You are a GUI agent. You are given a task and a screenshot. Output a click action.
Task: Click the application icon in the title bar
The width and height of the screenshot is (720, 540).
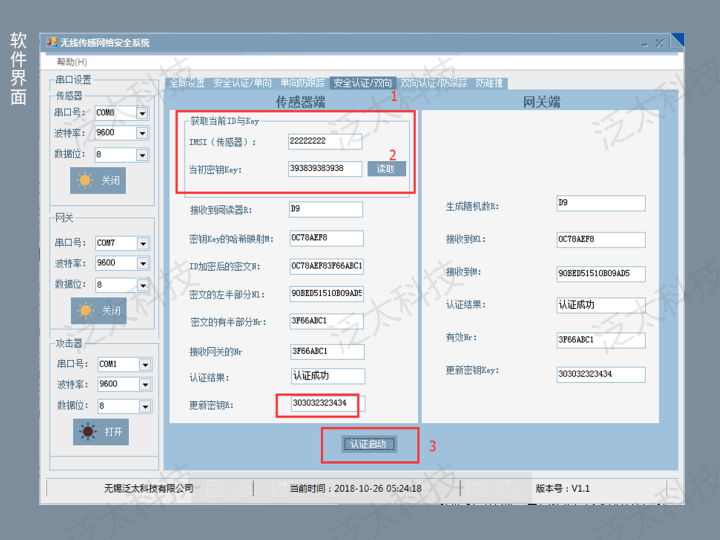coord(50,43)
